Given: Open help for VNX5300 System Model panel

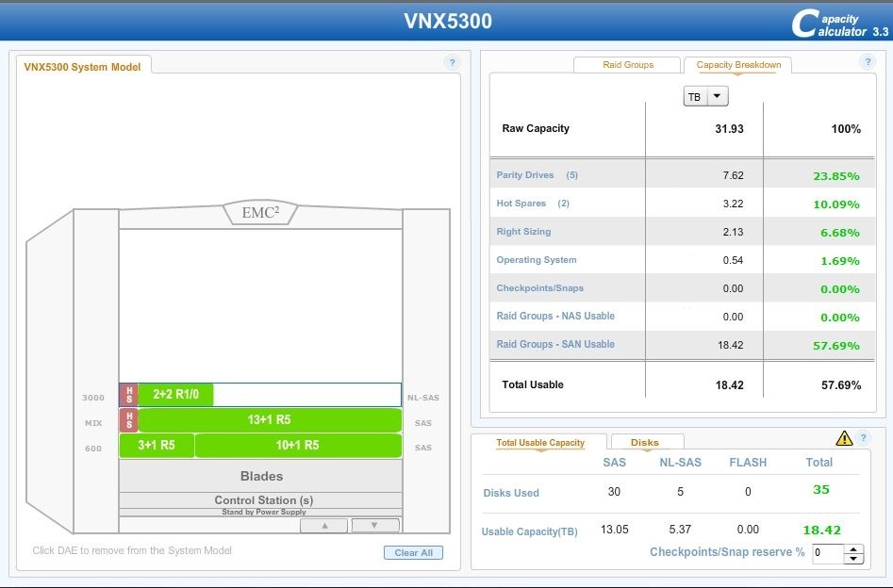Looking at the screenshot, I should [x=452, y=62].
